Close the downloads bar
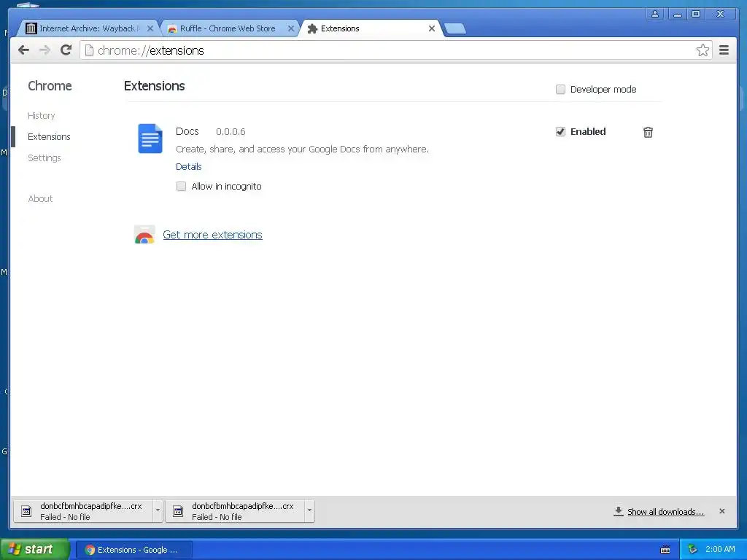The height and width of the screenshot is (560, 747). pyautogui.click(x=721, y=511)
